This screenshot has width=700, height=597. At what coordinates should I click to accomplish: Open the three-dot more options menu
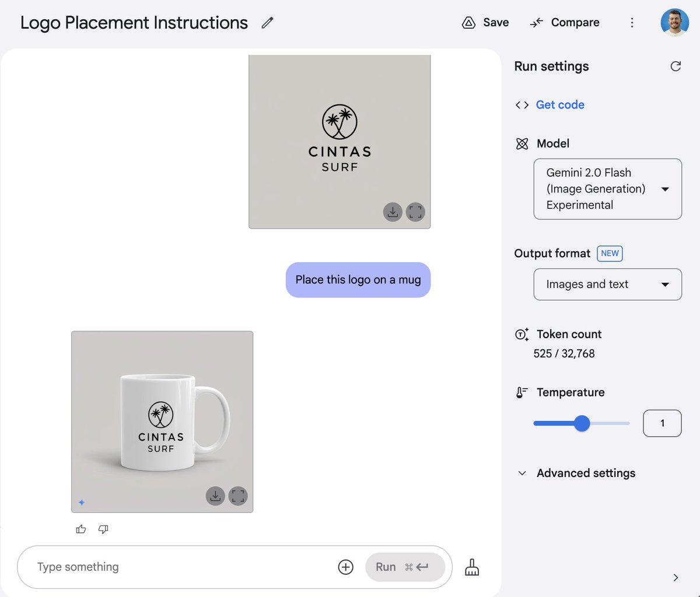tap(632, 23)
